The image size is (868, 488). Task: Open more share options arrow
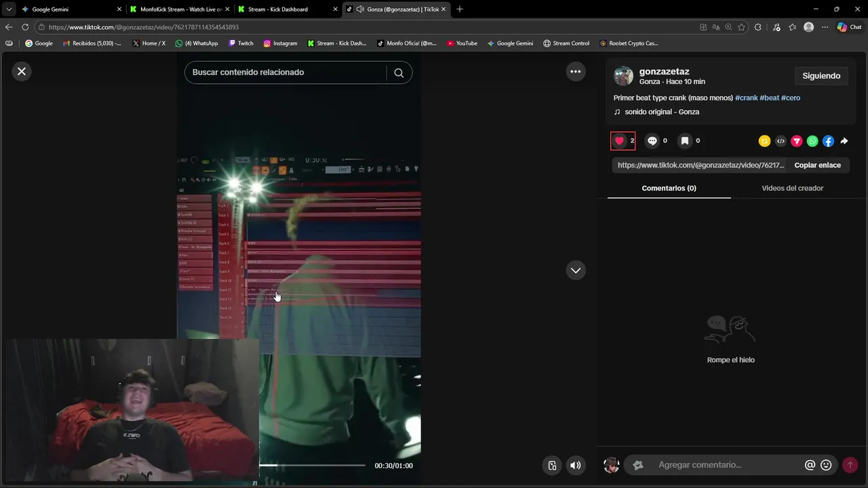(844, 141)
